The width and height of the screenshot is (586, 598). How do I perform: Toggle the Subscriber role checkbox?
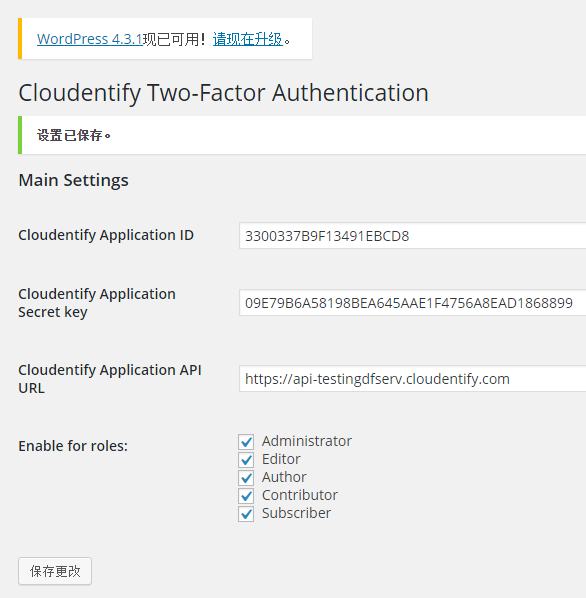(x=246, y=514)
